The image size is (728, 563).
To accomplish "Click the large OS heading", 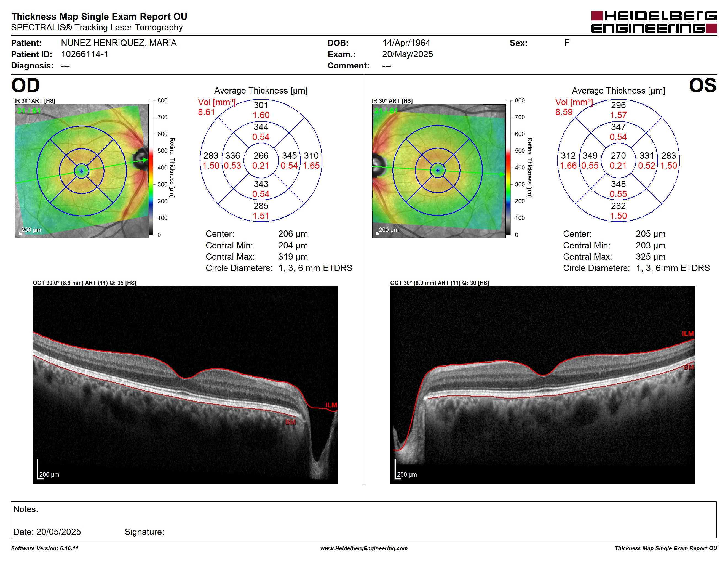I will click(x=702, y=86).
